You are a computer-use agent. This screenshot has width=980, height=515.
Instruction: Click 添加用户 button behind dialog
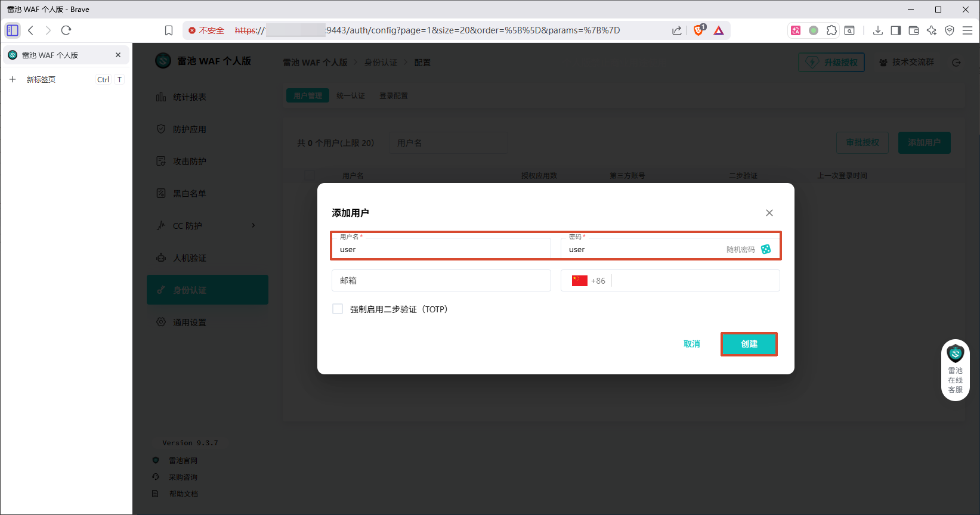(x=925, y=142)
